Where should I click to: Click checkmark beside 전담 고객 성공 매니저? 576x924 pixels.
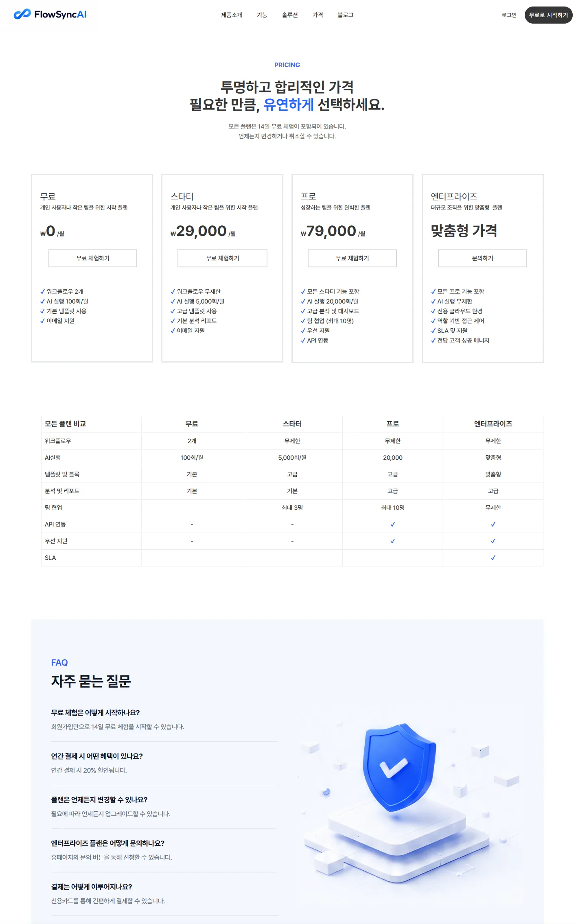(x=433, y=341)
